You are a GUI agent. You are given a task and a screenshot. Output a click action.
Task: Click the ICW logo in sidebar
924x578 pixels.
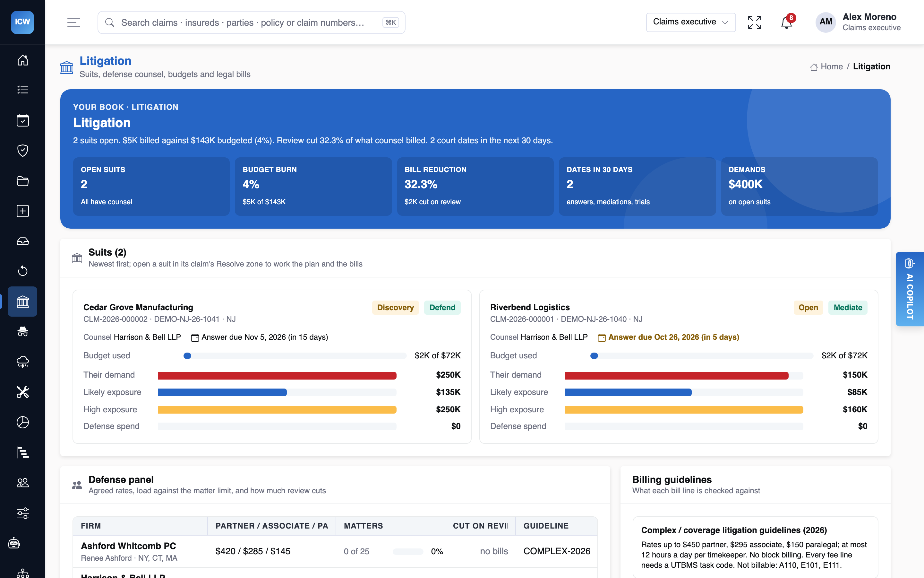point(22,22)
